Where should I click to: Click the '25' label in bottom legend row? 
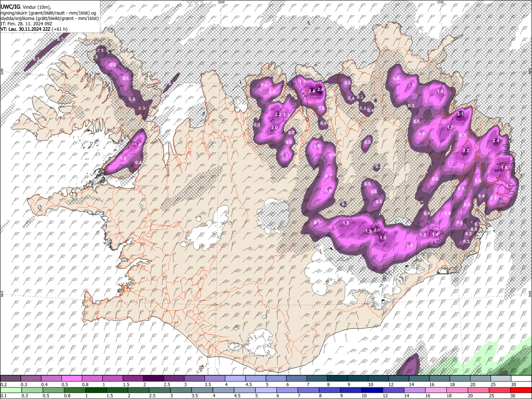point(492,396)
